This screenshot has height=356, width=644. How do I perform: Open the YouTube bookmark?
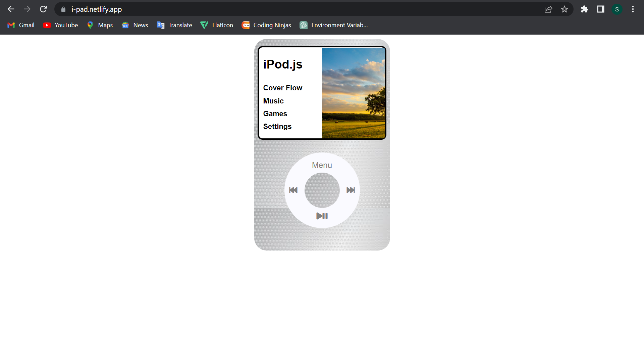pos(61,25)
